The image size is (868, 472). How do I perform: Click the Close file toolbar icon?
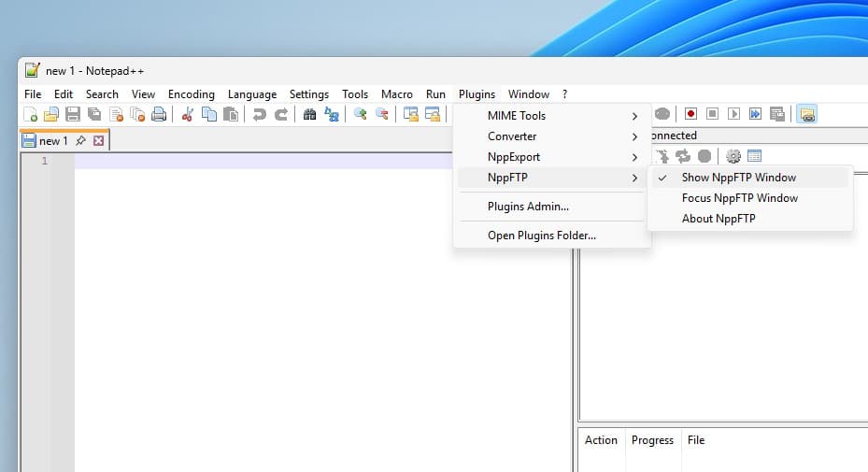coord(116,114)
